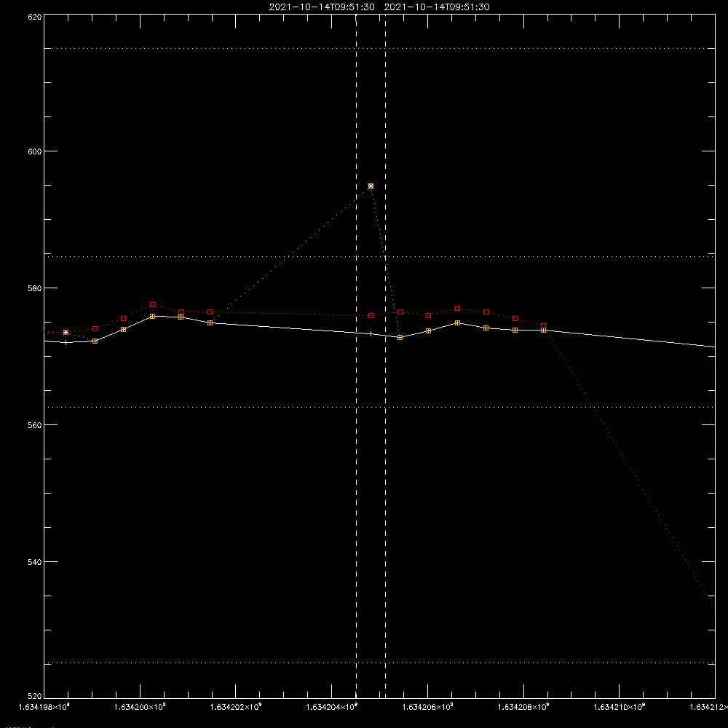Viewport: 728px width, 728px height.
Task: Click the orange square right after the spike
Action: coord(400,338)
